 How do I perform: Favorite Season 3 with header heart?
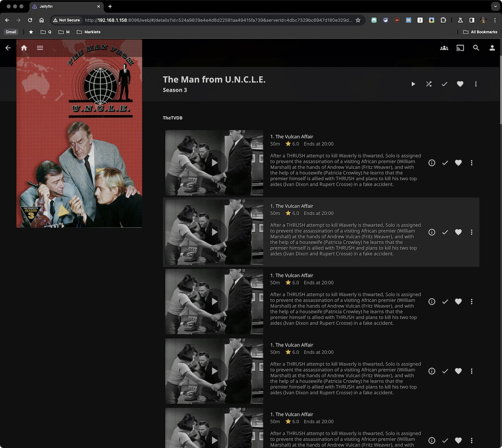tap(460, 84)
